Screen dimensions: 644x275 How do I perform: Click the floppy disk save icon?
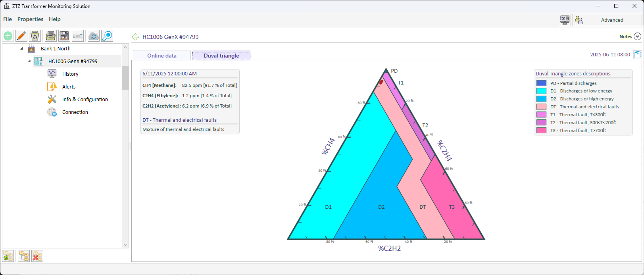coord(64,36)
